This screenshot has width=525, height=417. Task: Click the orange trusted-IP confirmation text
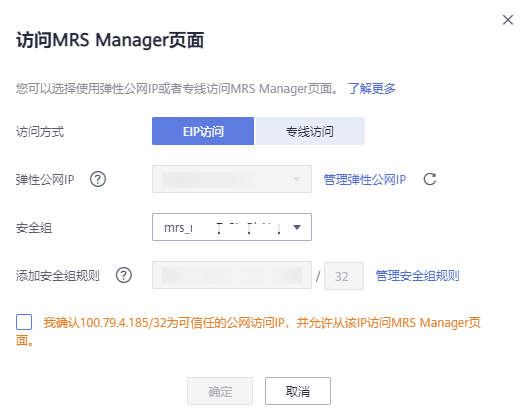click(x=248, y=332)
